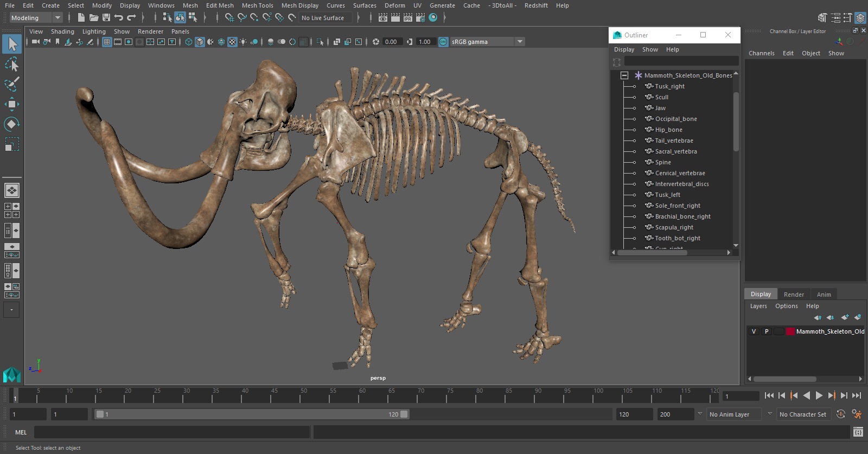The height and width of the screenshot is (454, 868).
Task: Play the animation forwards
Action: pos(819,396)
